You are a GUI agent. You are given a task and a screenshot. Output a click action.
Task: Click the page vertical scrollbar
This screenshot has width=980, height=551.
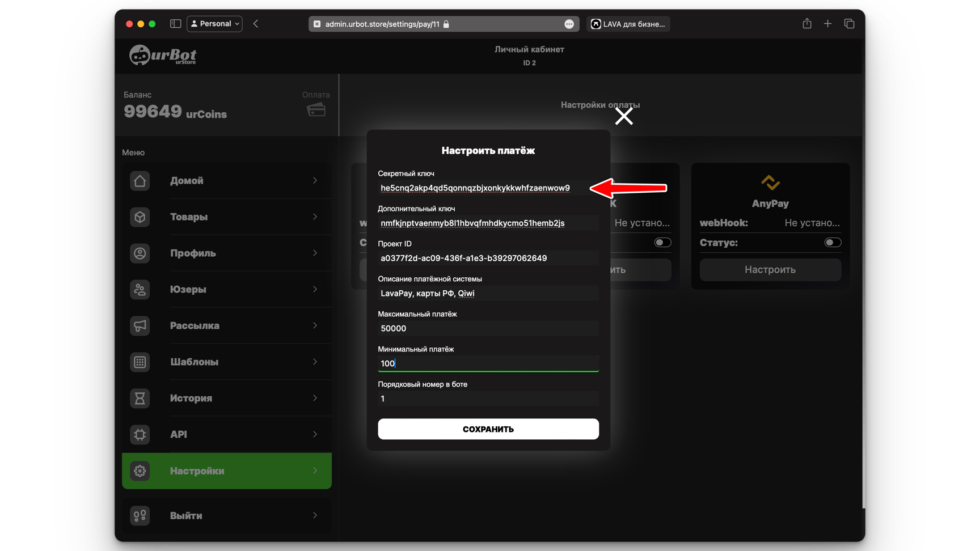click(863, 283)
